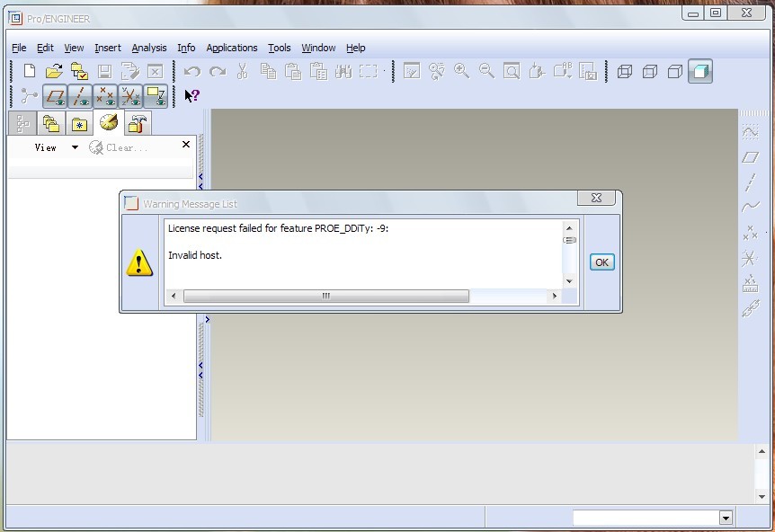
Task: Open an existing file with folder icon
Action: [x=54, y=71]
